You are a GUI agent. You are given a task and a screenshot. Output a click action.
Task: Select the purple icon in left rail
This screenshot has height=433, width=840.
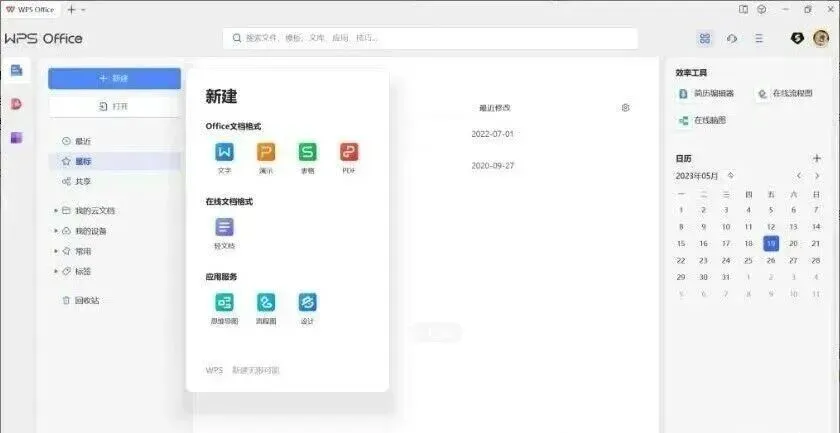click(17, 138)
